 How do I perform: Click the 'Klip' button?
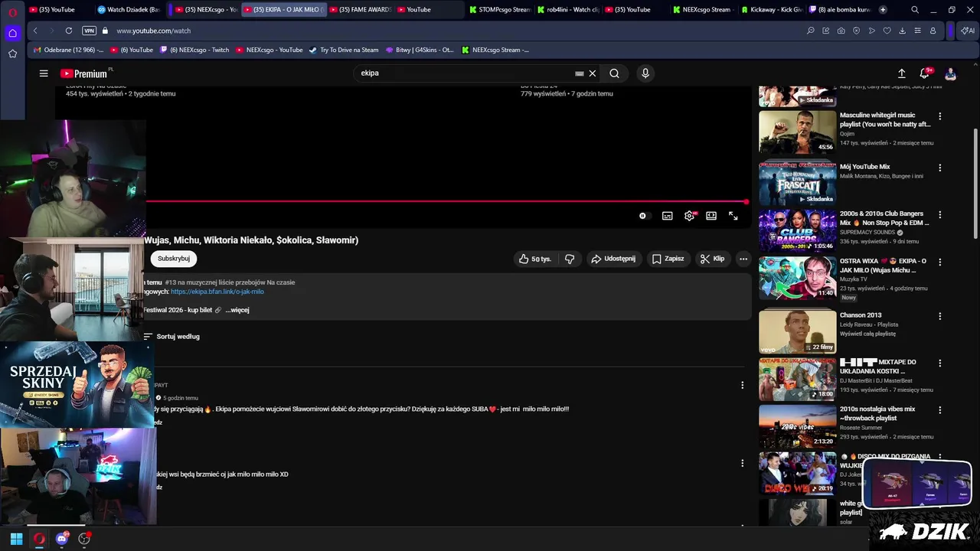coord(712,259)
